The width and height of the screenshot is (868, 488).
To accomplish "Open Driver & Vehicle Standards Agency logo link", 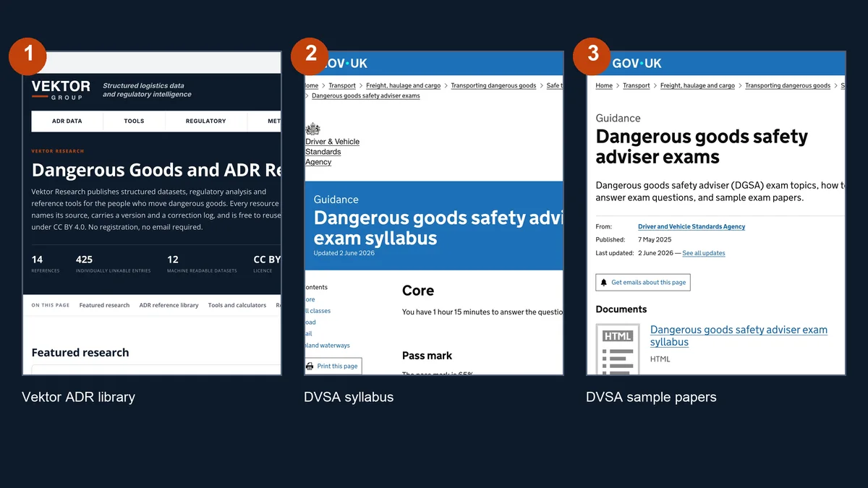I will [332, 152].
